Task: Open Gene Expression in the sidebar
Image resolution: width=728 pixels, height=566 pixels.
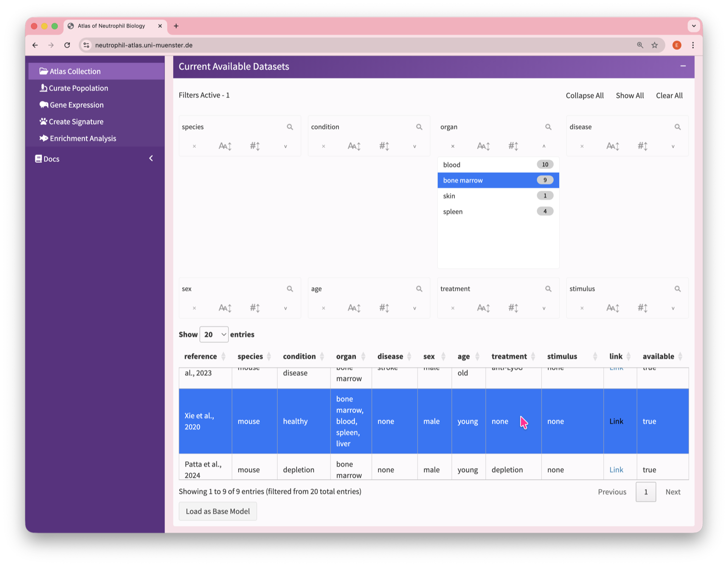Action: pyautogui.click(x=76, y=105)
